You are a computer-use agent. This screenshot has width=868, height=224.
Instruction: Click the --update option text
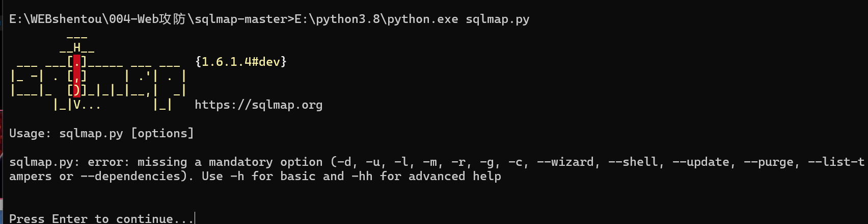click(x=701, y=162)
